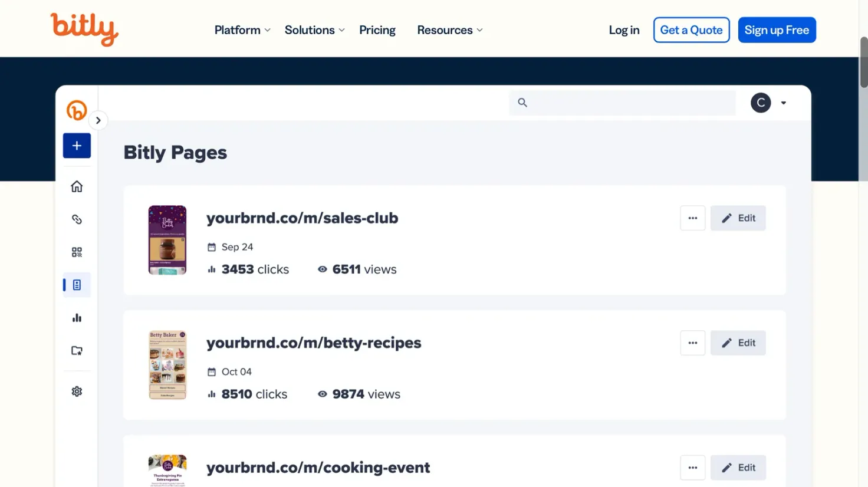The image size is (868, 487).
Task: Click the sales-club page thumbnail
Action: pos(167,240)
